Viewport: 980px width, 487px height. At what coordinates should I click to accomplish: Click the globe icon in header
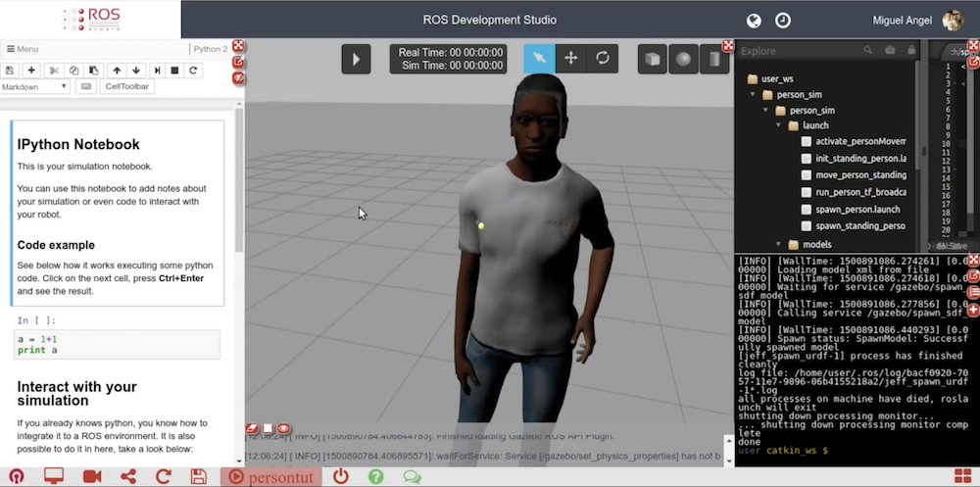[x=754, y=21]
